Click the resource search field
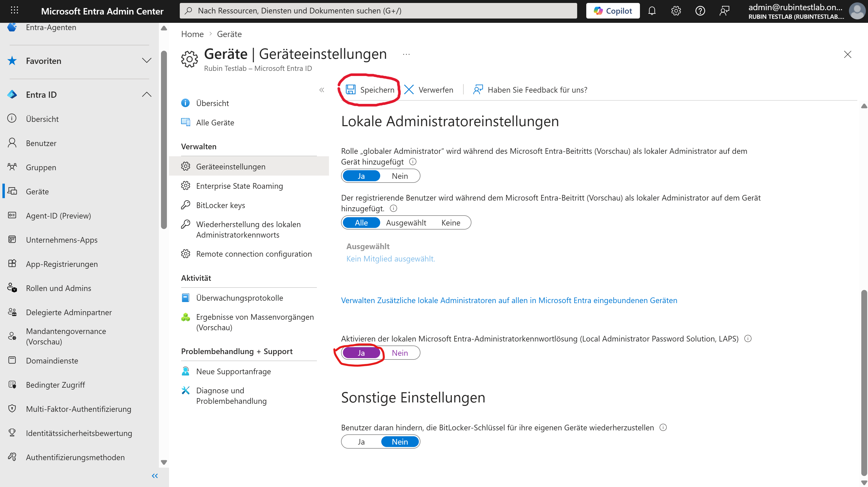868x487 pixels. pos(378,11)
